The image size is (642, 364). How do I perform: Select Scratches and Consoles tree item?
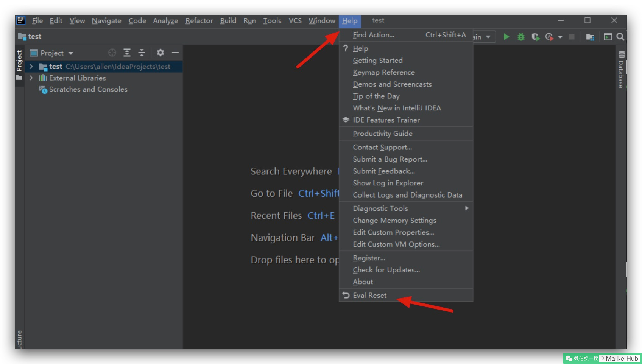click(x=88, y=89)
